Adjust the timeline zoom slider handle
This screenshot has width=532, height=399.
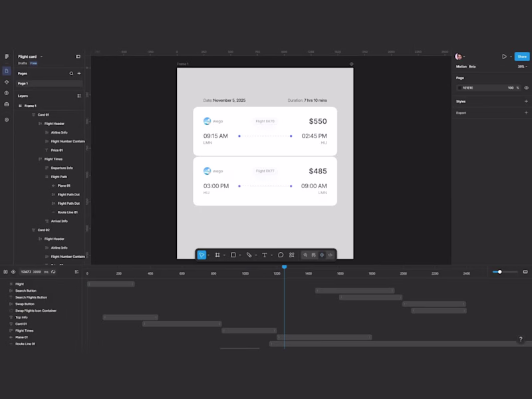coord(500,272)
